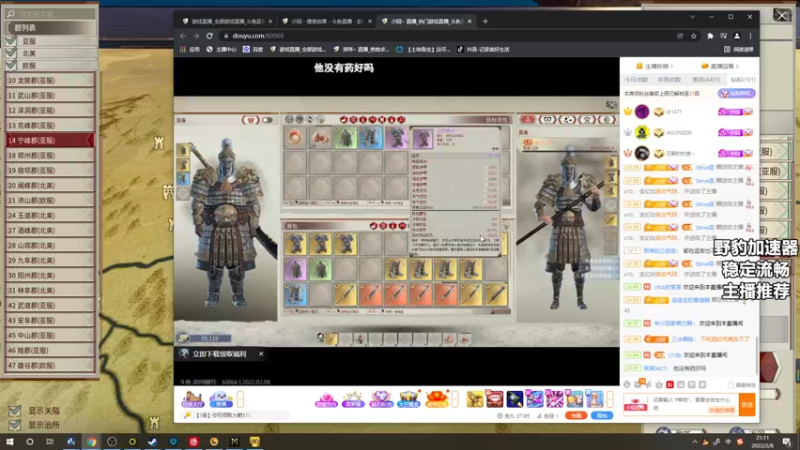Open 鱼塘 icon in gift bar
Viewport: 800px width, 450px height.
pos(221,399)
